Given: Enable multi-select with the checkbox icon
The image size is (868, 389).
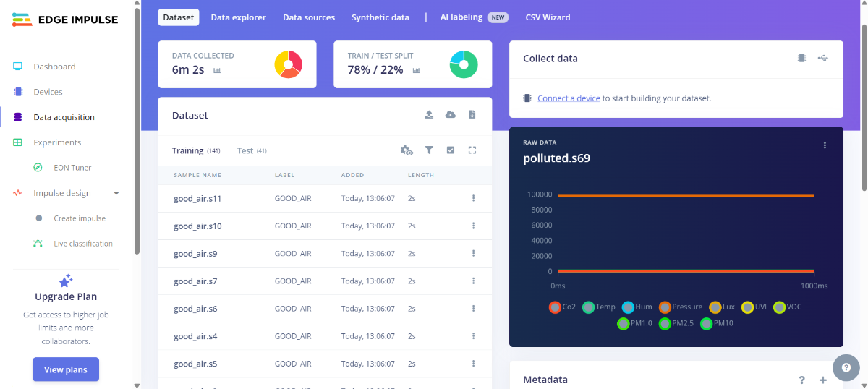Looking at the screenshot, I should pos(451,150).
